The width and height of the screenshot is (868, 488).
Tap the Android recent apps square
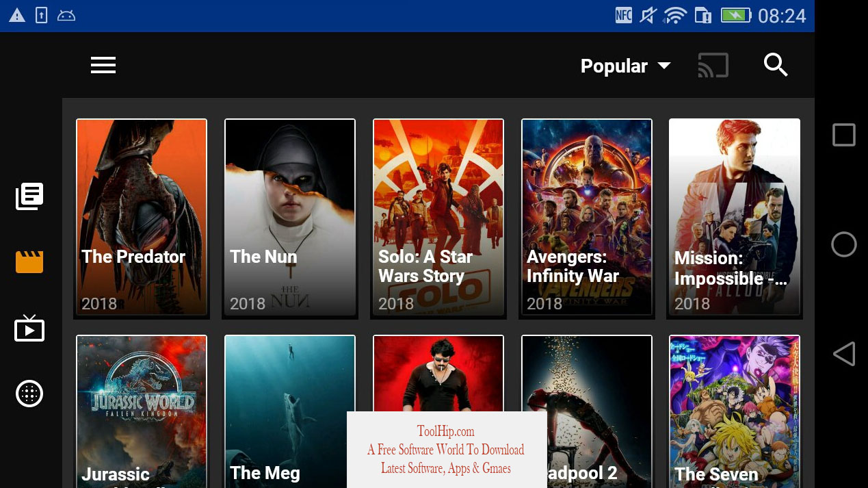(843, 135)
